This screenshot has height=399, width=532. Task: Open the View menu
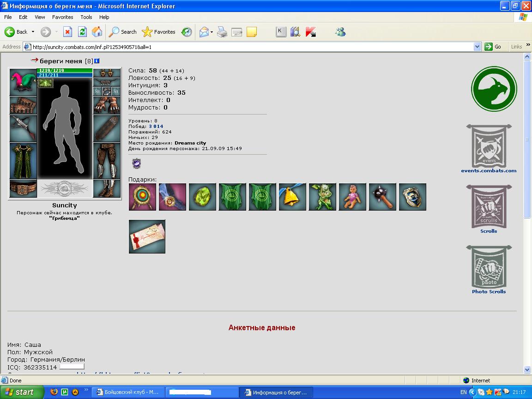coord(40,17)
